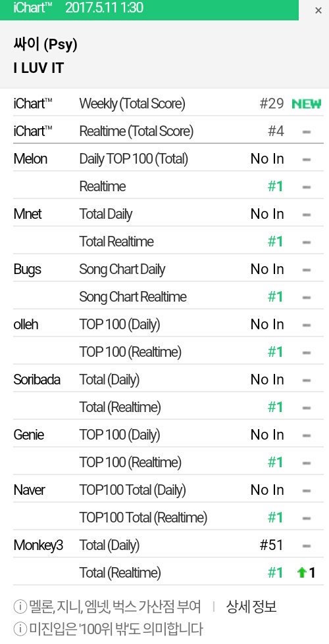Click the Soribada provider label
329x644 pixels.
click(37, 380)
